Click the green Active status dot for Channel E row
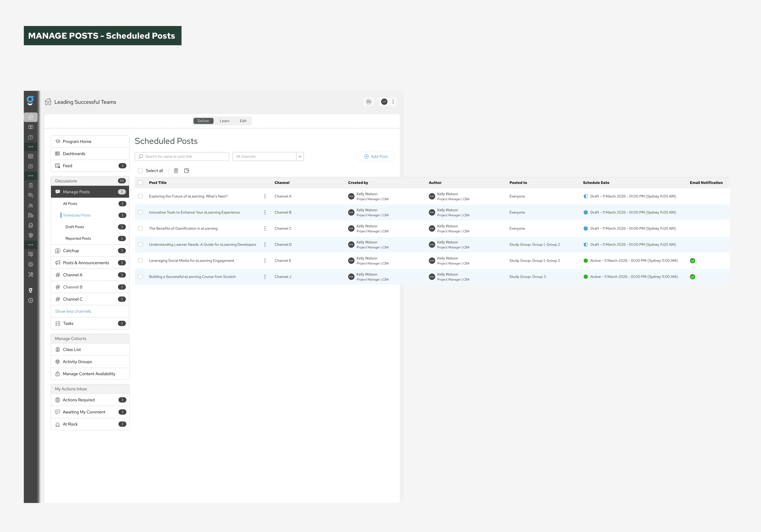 (x=586, y=261)
